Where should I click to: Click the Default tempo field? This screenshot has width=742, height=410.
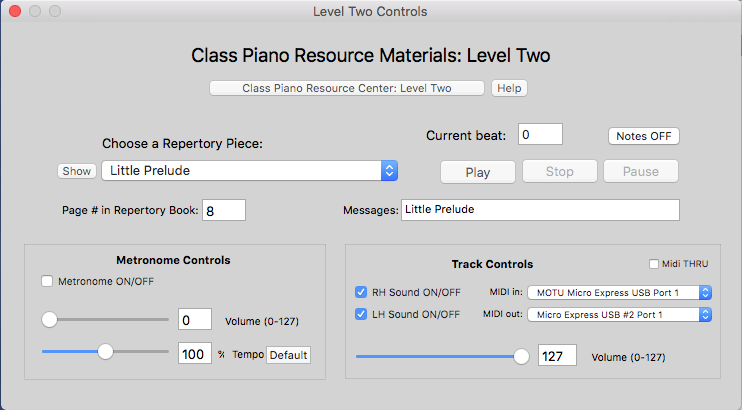[x=288, y=355]
